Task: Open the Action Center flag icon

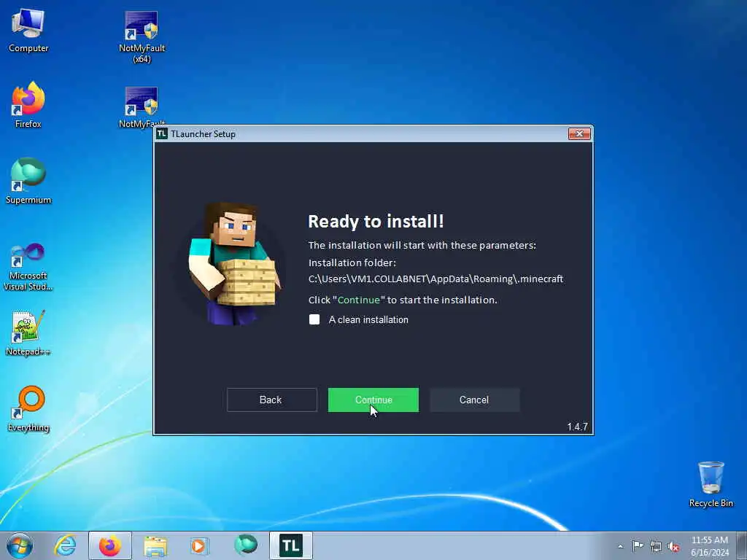Action: click(638, 545)
